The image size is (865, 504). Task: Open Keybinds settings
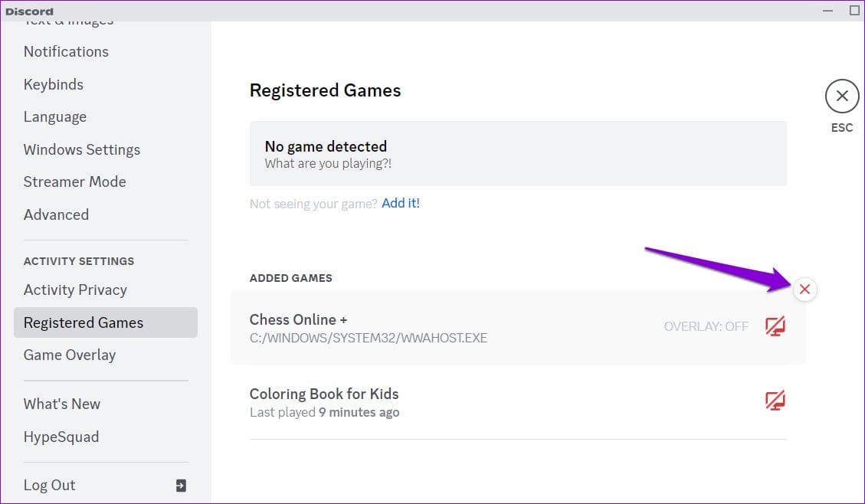click(x=54, y=84)
